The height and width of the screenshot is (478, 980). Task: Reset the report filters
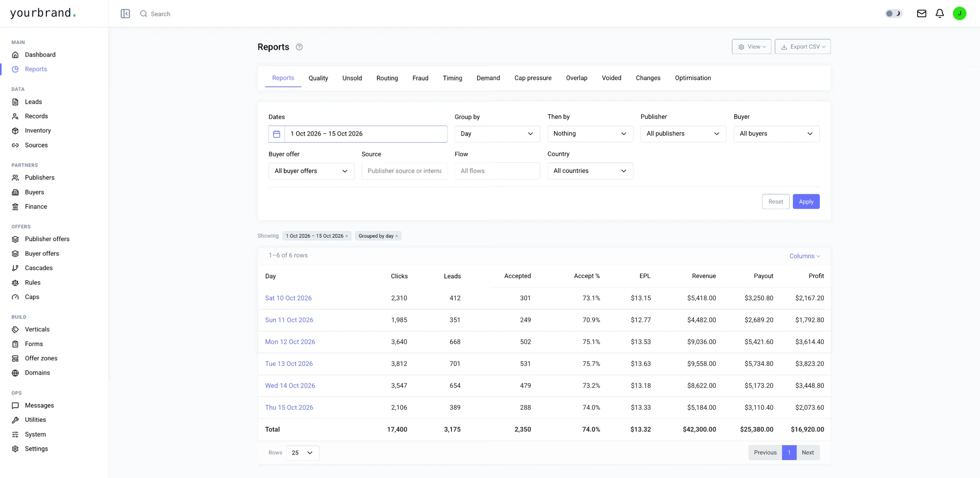tap(775, 202)
